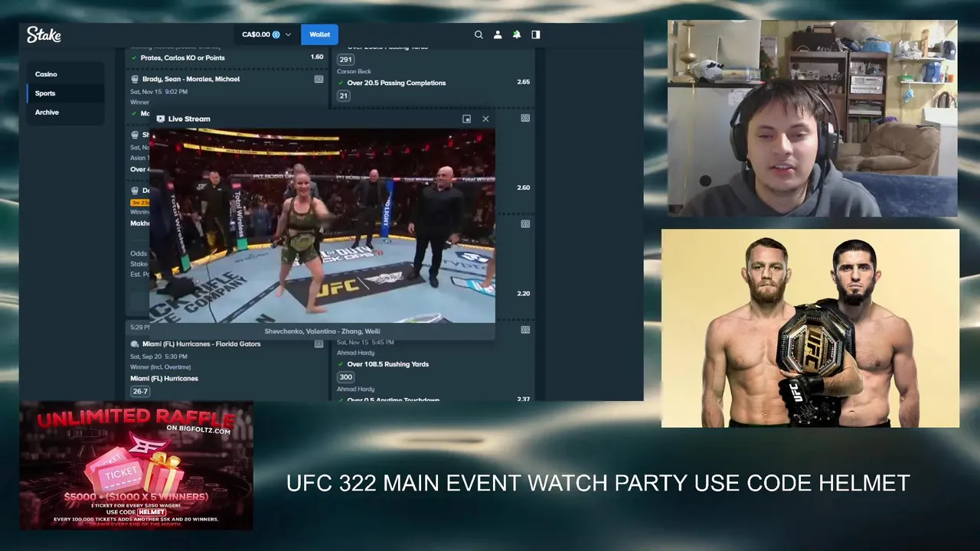Image resolution: width=980 pixels, height=551 pixels.
Task: Click football helmet icon beside Miami Hurricanes
Action: click(135, 344)
